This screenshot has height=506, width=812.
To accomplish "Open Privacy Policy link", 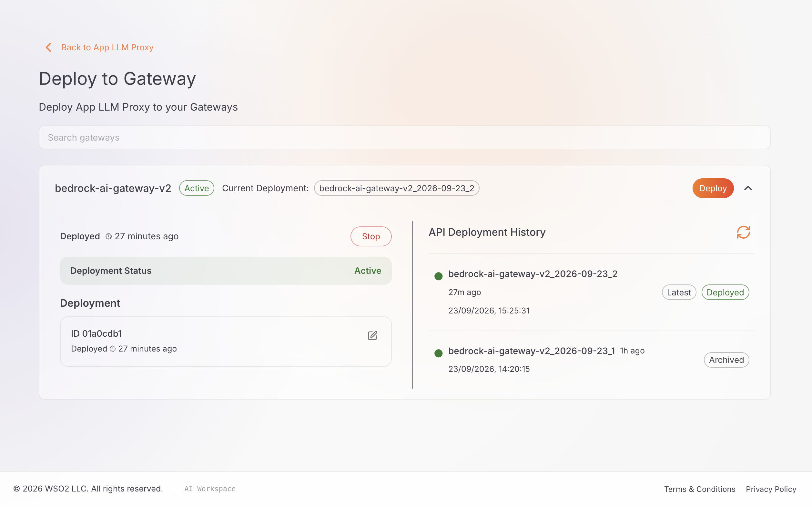I will coord(771,489).
